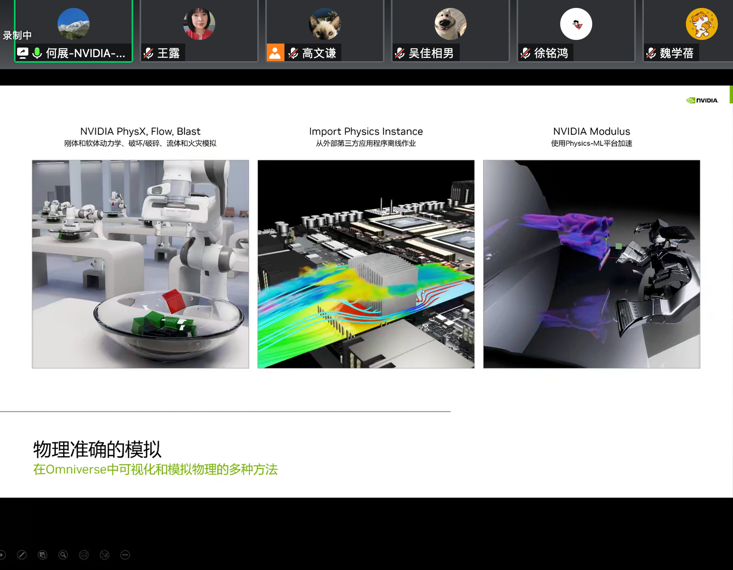Click the slideshow toolbar icon right of magnifier

84,555
